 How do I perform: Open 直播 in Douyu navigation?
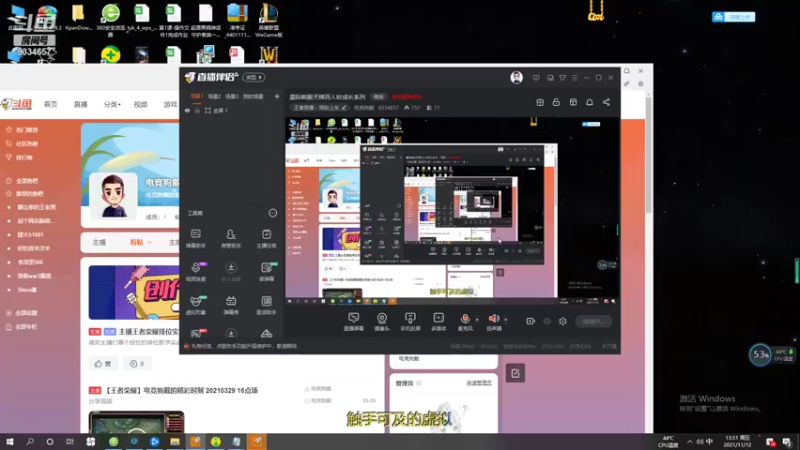click(81, 104)
